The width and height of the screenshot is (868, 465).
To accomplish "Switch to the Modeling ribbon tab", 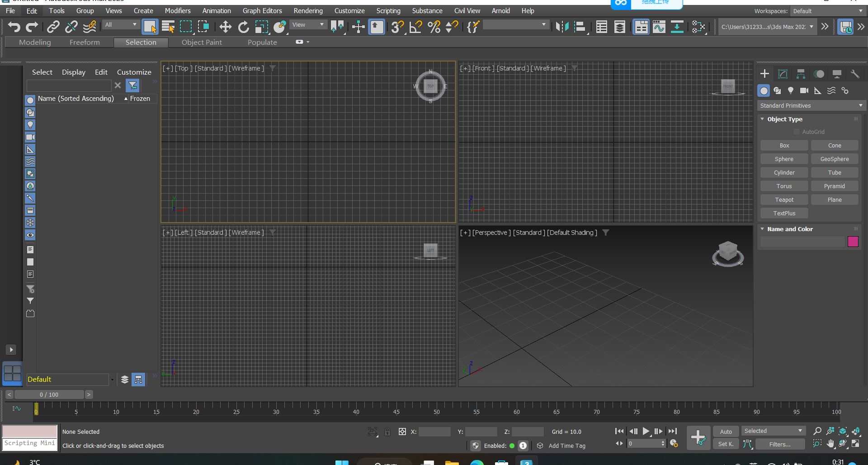I will (35, 42).
